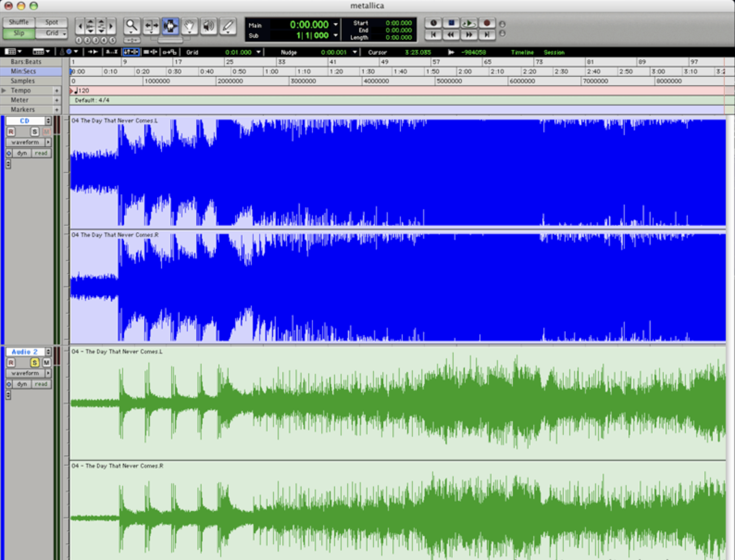The image size is (735, 560).
Task: Click Go to End transport button
Action: coord(486,35)
